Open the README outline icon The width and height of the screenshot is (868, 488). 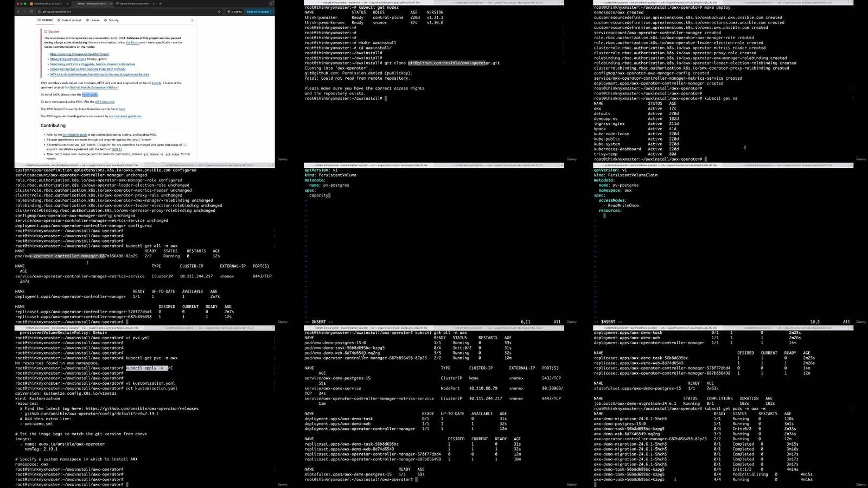tap(192, 20)
